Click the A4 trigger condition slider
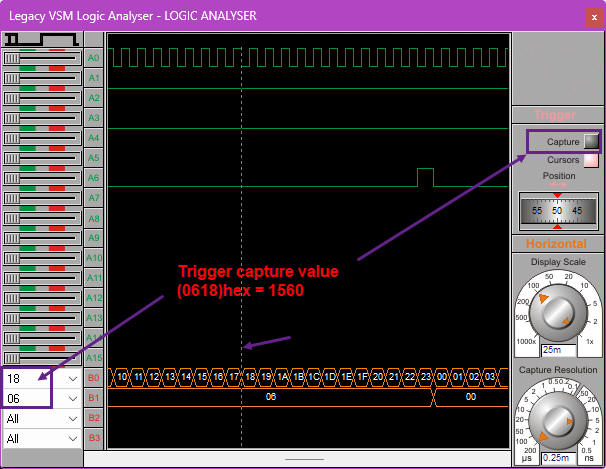This screenshot has height=469, width=606. (42, 138)
